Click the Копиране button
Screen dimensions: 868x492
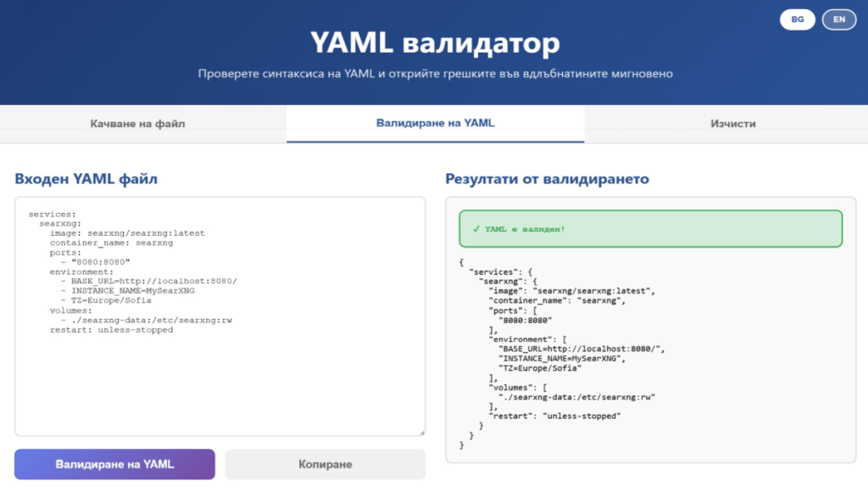point(325,464)
